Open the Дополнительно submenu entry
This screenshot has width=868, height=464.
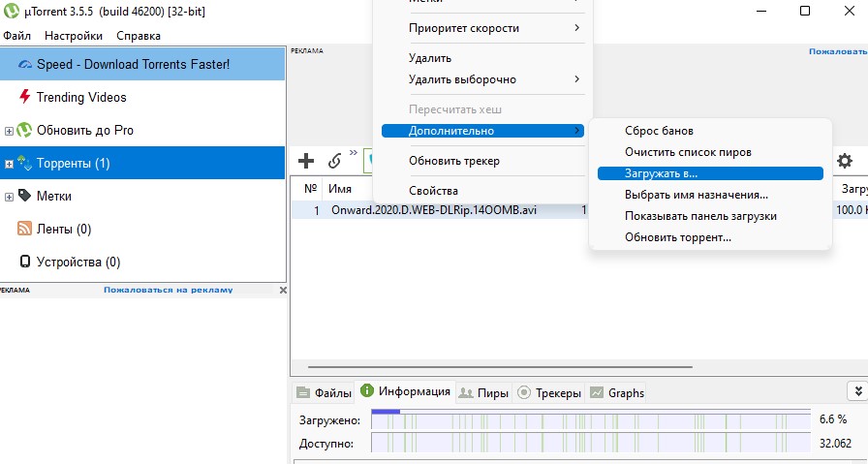(482, 131)
